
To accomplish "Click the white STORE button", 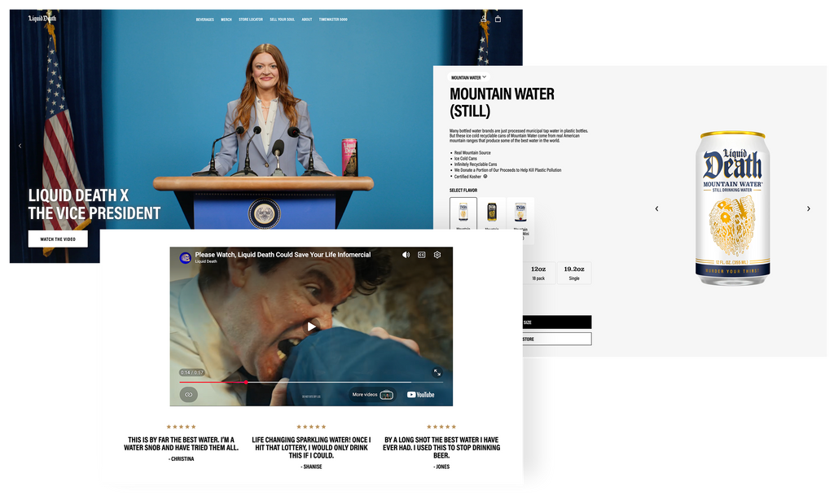I will click(x=557, y=339).
